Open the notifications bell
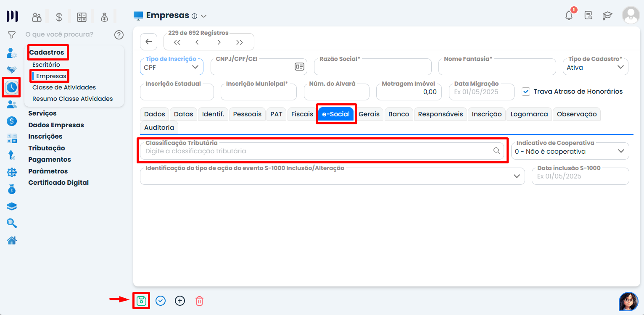This screenshot has width=644, height=315. point(569,15)
